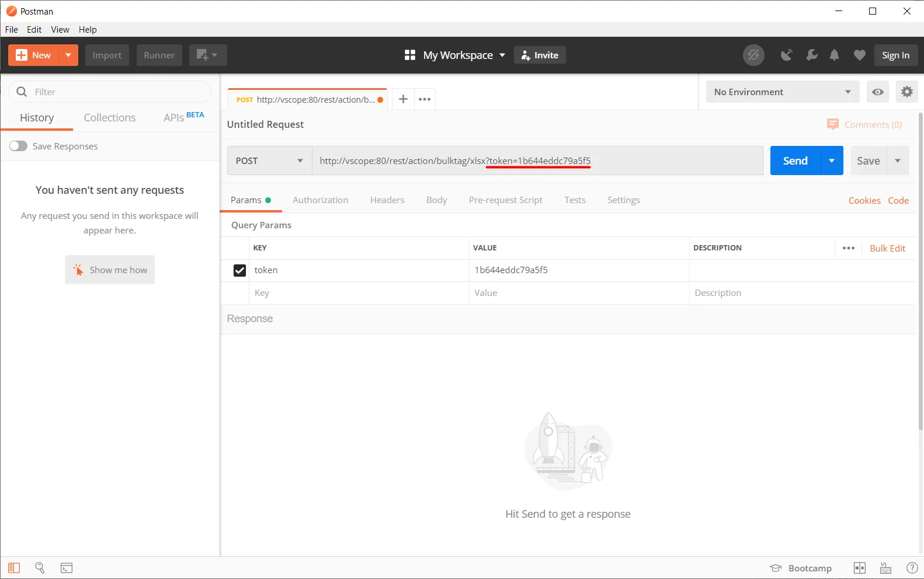
Task: Open the View menu
Action: coord(60,29)
